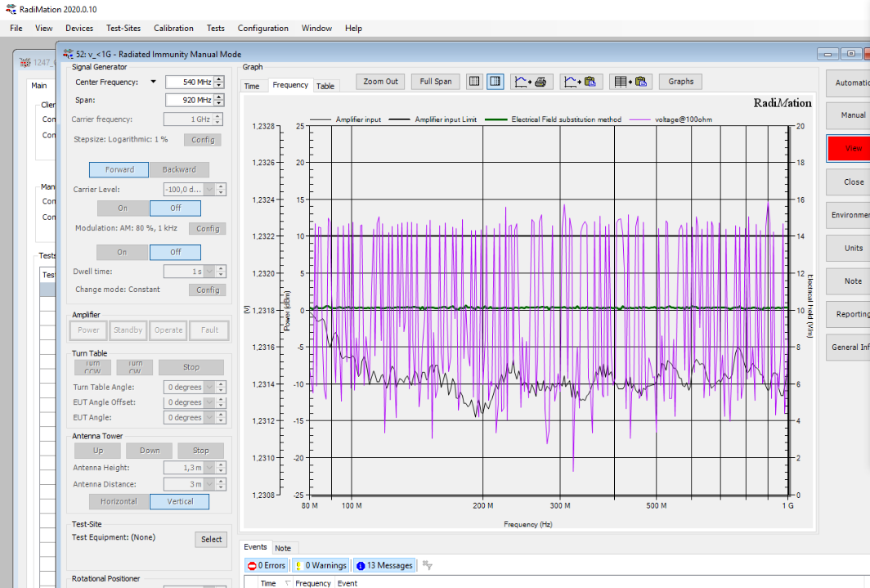Click the red View button

pyautogui.click(x=849, y=149)
